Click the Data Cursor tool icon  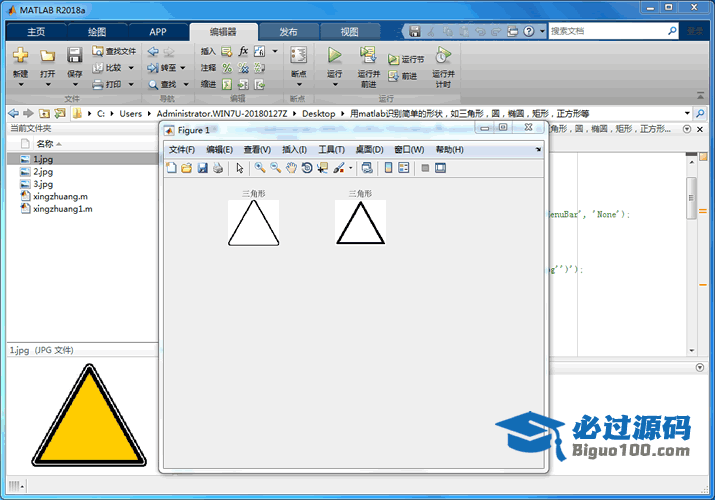click(x=322, y=168)
